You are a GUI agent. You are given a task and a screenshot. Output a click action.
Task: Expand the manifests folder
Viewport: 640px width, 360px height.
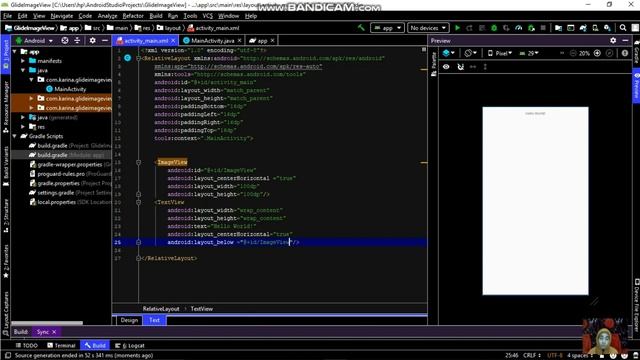23,61
